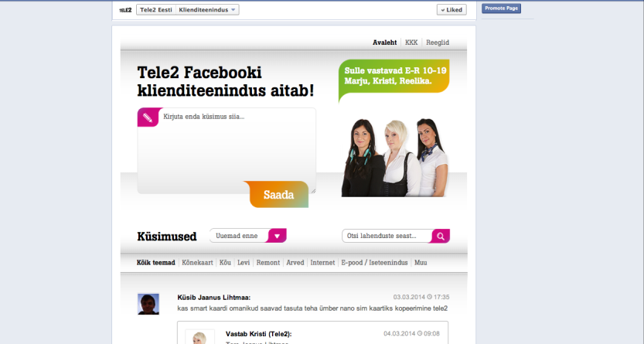Click the Tele2 Facebooki klienditeenindus heading

(x=226, y=81)
